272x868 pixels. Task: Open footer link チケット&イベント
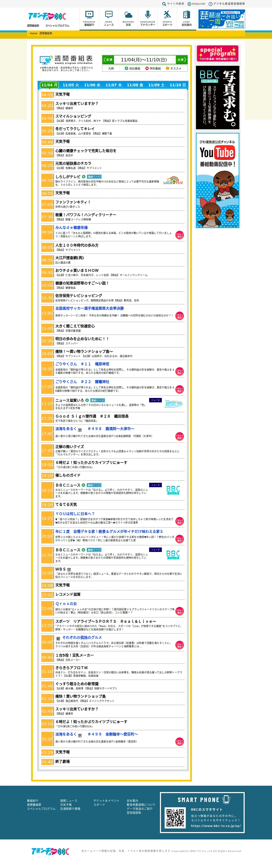click(x=106, y=801)
